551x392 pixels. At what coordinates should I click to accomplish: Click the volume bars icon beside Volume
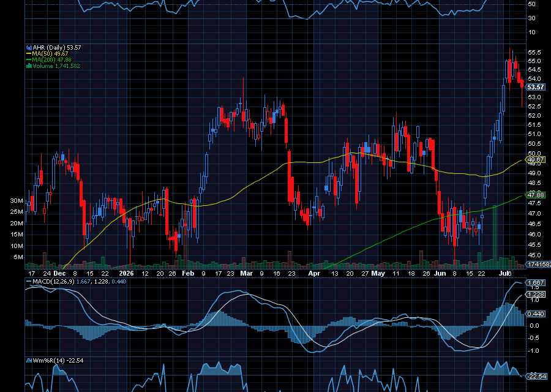pos(29,66)
